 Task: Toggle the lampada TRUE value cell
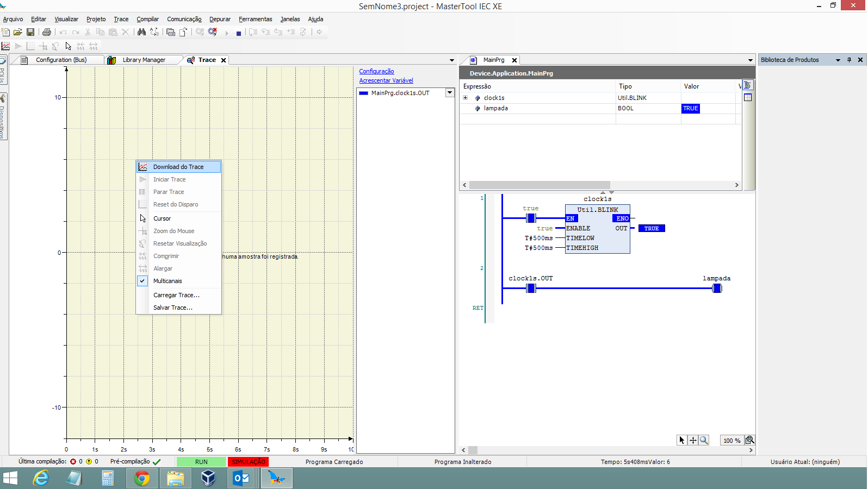pos(690,108)
